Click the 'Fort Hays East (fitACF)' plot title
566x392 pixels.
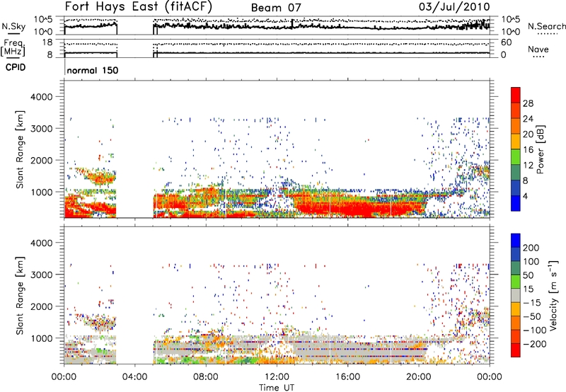[139, 7]
